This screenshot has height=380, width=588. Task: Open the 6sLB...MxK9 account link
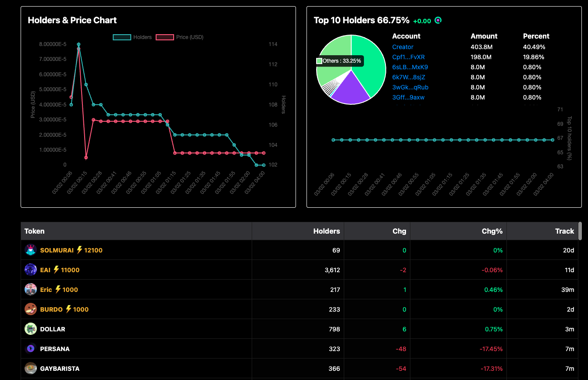410,67
